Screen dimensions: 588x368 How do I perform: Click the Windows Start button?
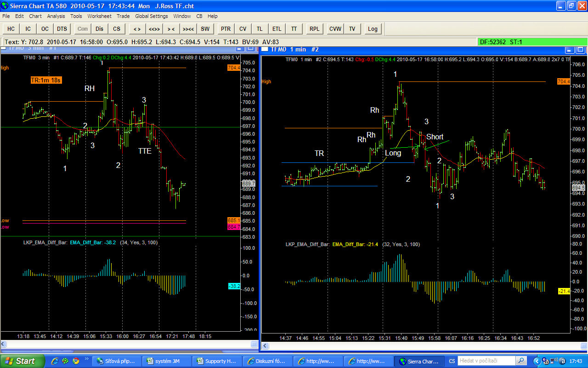pos(21,361)
